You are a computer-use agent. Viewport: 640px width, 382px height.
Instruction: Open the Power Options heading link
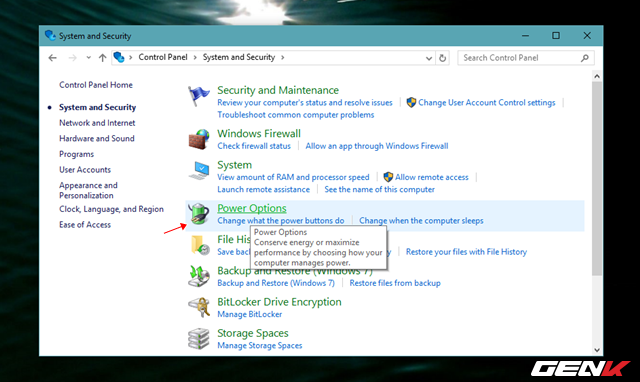(252, 208)
